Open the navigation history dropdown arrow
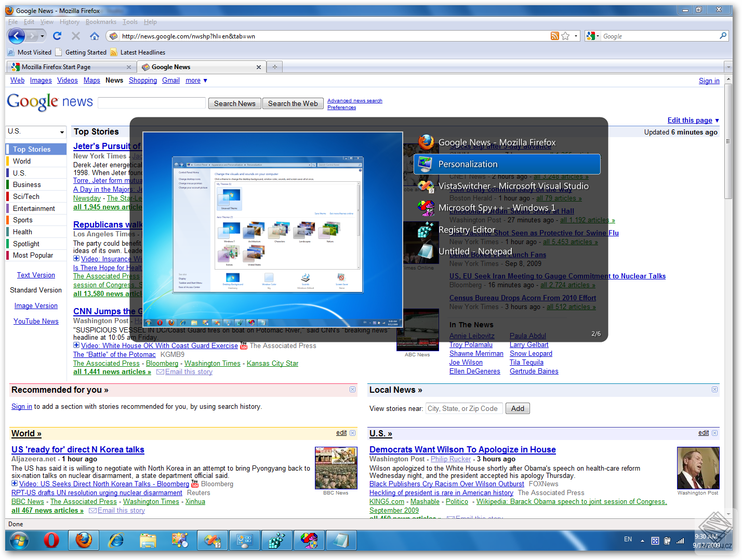The width and height of the screenshot is (742, 560). pos(42,36)
